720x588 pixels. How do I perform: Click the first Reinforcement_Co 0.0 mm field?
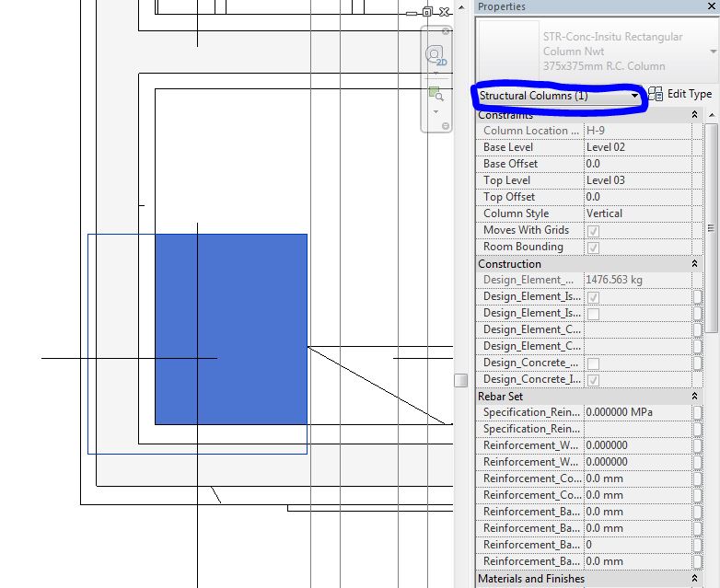[637, 478]
